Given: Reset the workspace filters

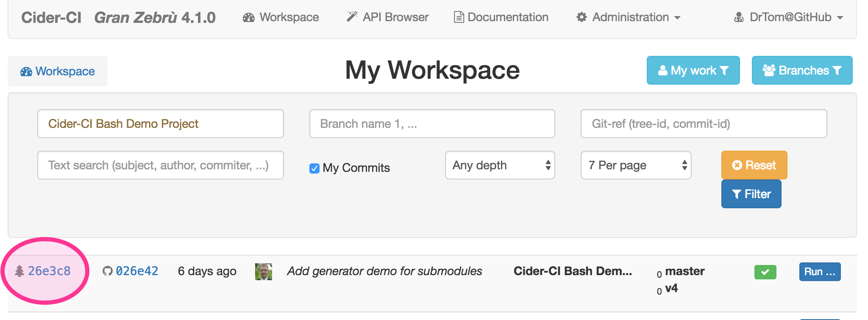Looking at the screenshot, I should pyautogui.click(x=754, y=165).
